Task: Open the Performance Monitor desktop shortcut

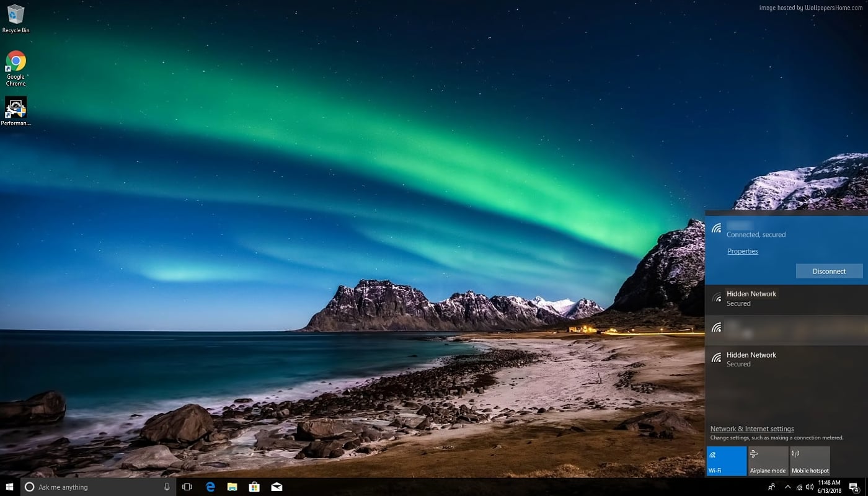Action: (15, 107)
